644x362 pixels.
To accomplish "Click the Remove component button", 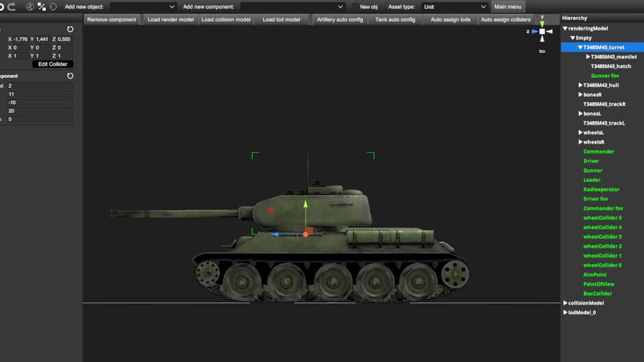I will click(x=112, y=20).
